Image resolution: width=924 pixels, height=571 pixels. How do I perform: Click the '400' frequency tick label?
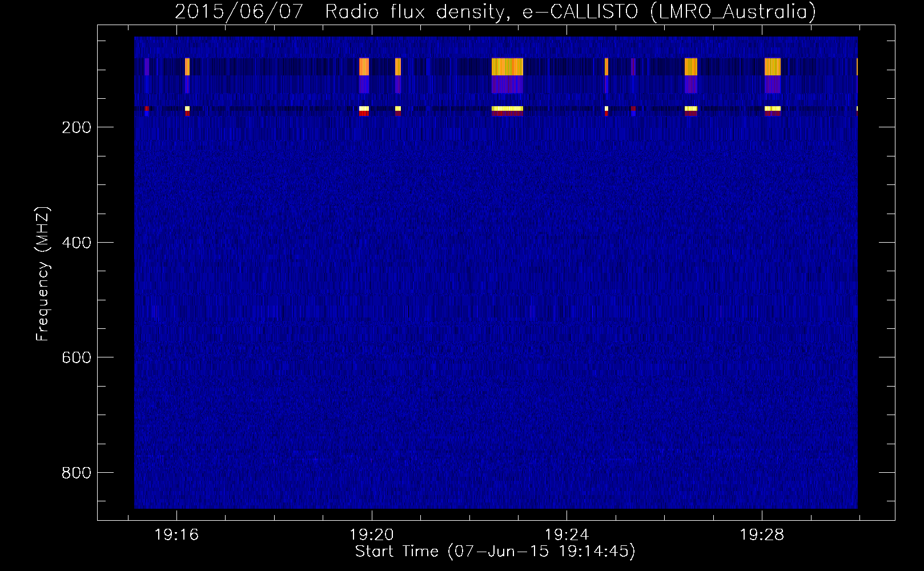pyautogui.click(x=77, y=243)
